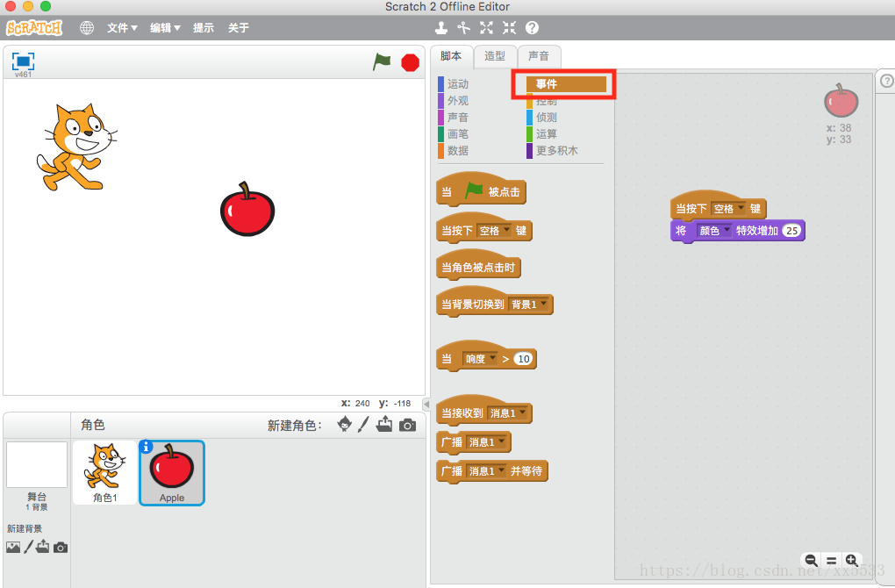
Task: Open the 文件 menu
Action: pyautogui.click(x=122, y=27)
